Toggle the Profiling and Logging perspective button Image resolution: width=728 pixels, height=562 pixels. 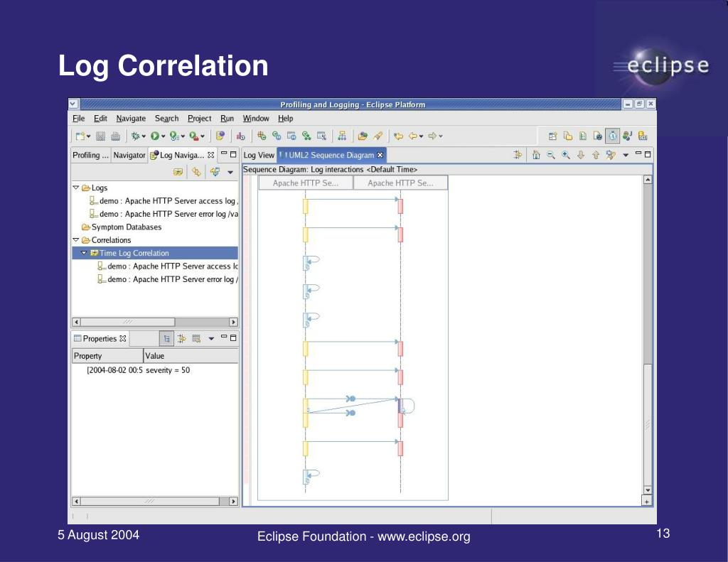coord(613,136)
